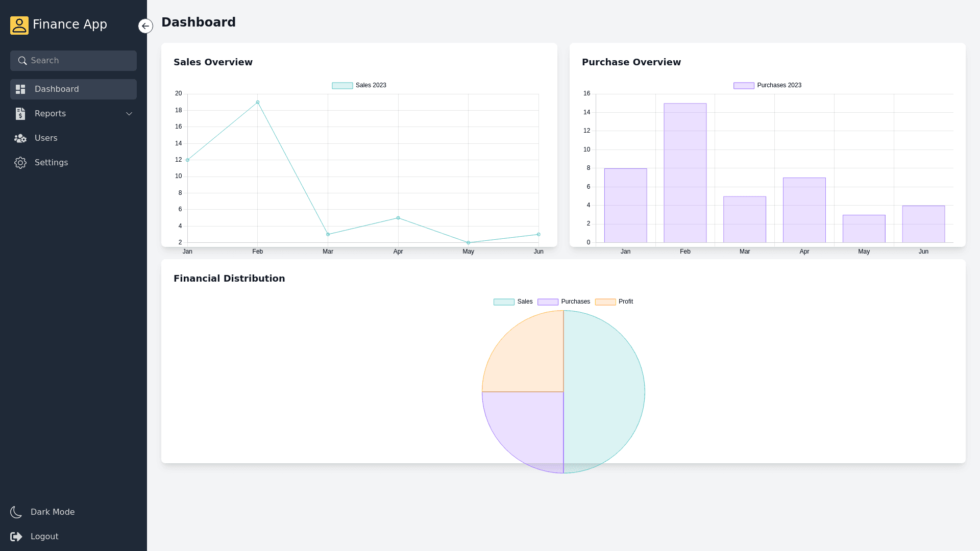Collapse sidebar with the back arrow button
This screenshot has width=980, height=551.
[x=145, y=26]
